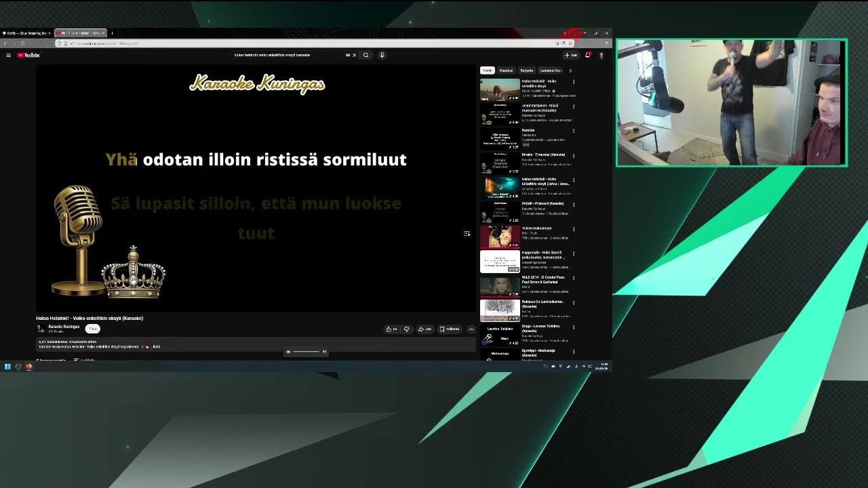The height and width of the screenshot is (488, 868).
Task: Open the Windows Start menu
Action: pos(7,367)
